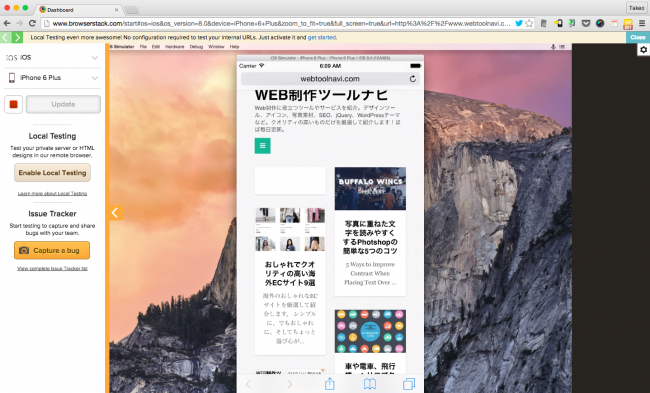The height and width of the screenshot is (393, 650).
Task: Reload webtoolnavi.com in iOS Safari
Action: (412, 79)
